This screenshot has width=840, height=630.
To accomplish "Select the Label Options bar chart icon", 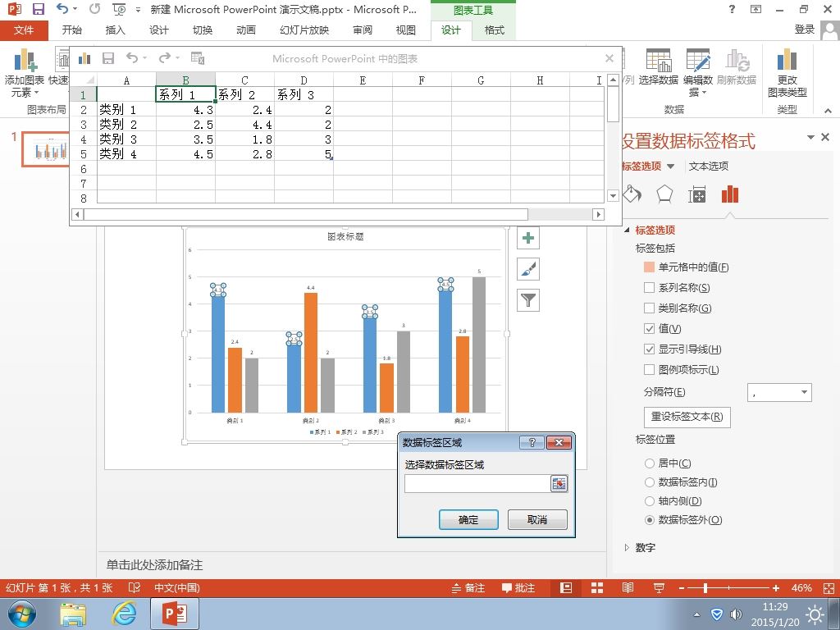I will click(x=729, y=194).
